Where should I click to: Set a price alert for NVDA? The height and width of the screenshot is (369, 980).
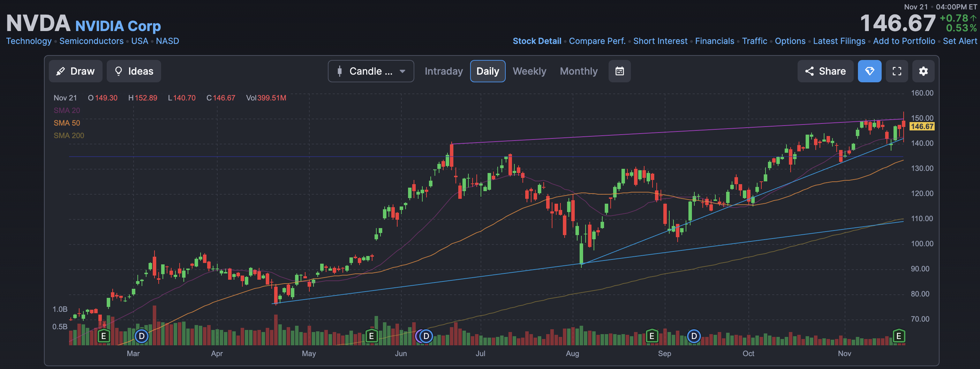tap(959, 41)
